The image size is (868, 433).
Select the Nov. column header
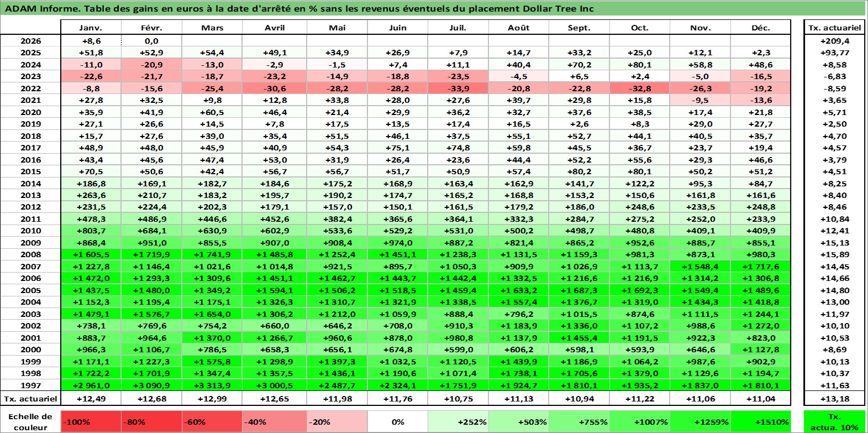tap(700, 28)
